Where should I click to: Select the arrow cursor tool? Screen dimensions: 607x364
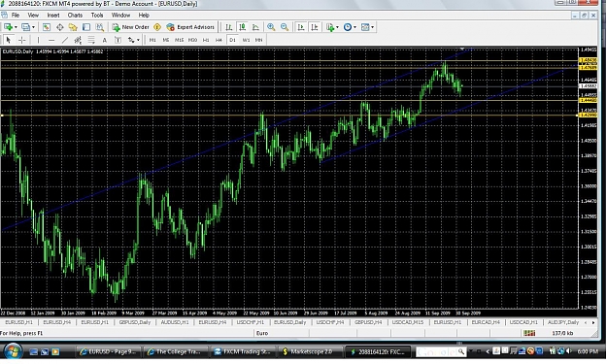pyautogui.click(x=9, y=40)
